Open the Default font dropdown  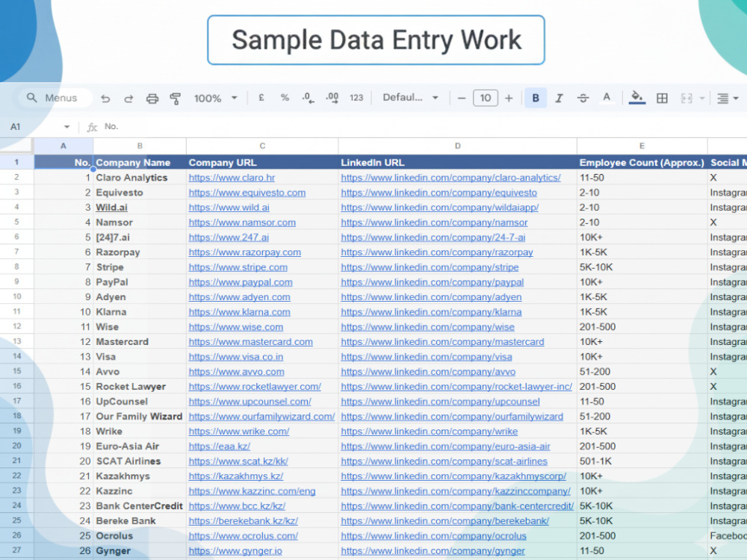tap(411, 98)
